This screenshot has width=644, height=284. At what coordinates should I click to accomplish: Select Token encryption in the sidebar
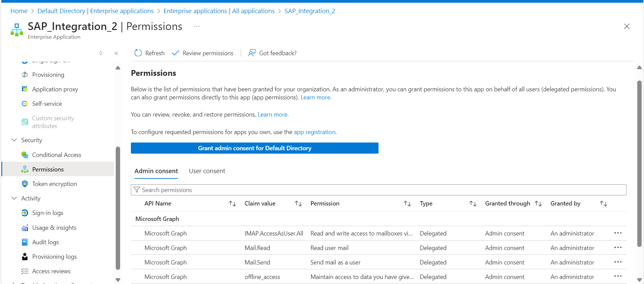tap(55, 184)
